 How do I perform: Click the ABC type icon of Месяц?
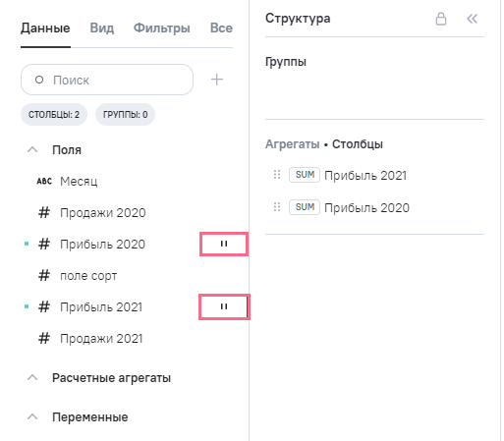pos(44,181)
